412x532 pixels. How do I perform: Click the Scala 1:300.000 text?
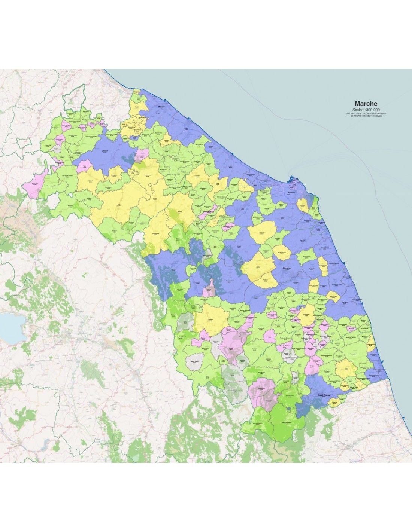tap(366, 110)
